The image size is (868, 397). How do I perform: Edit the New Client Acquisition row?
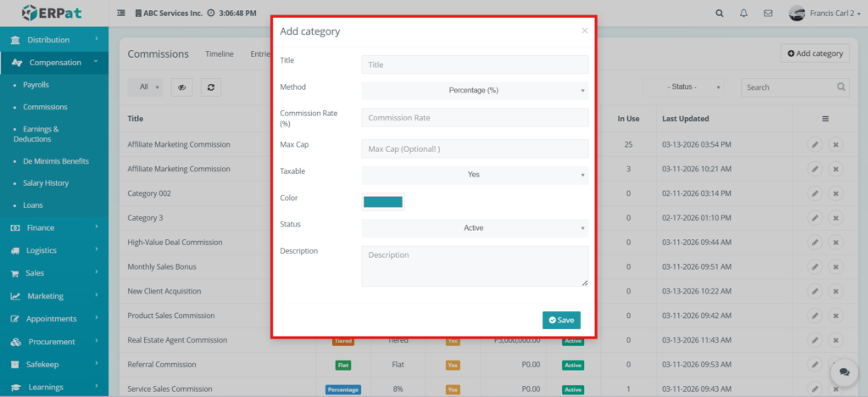(x=815, y=291)
